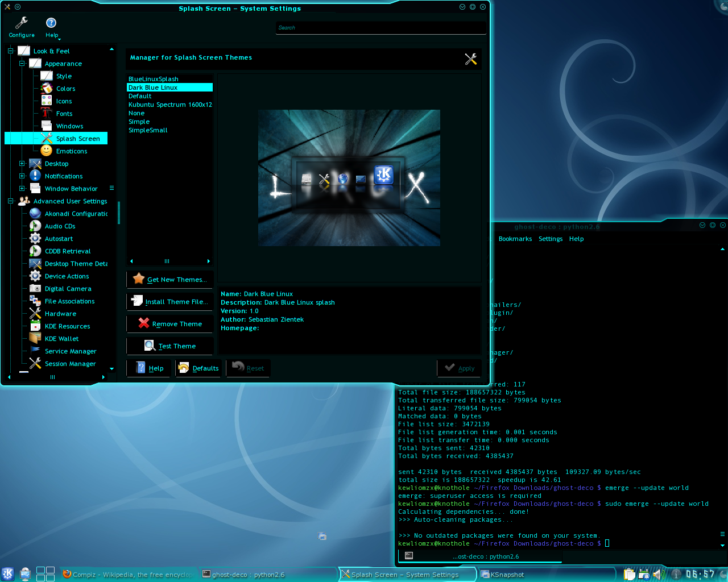Open the Fonts settings icon
The image size is (728, 582).
[x=47, y=114]
